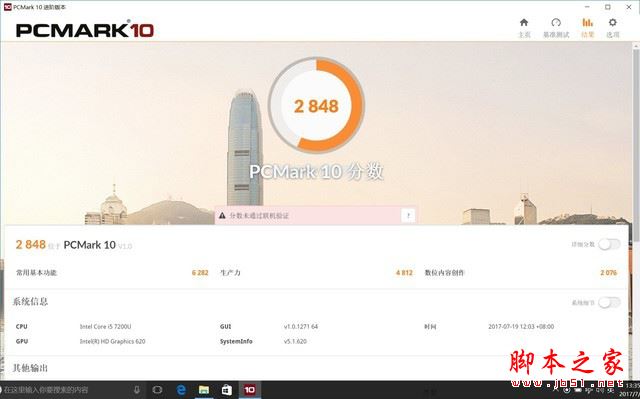Click the 数位内容创作 content creation label

(444, 273)
